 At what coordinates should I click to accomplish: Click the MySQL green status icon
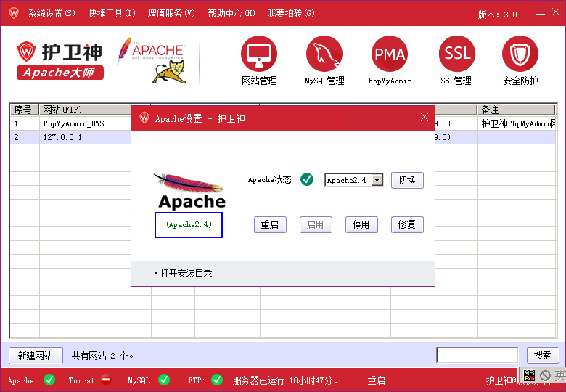[164, 380]
